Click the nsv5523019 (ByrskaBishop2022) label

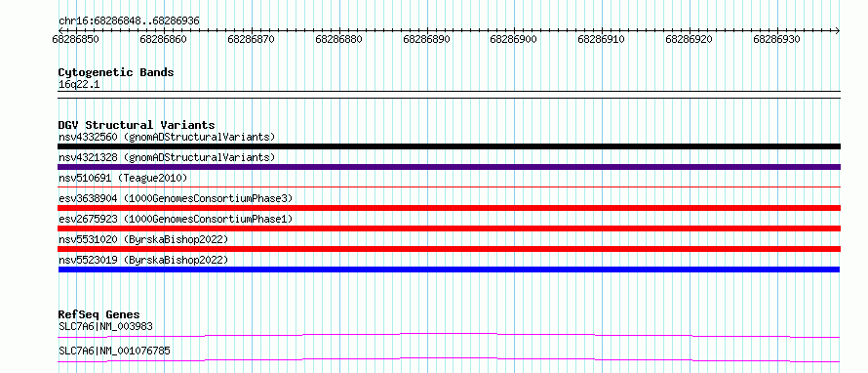[x=142, y=260]
